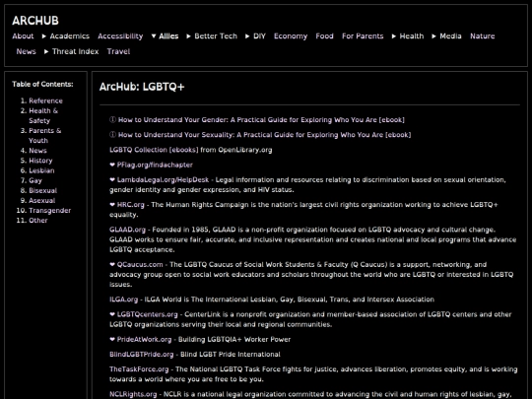Jump to Bisexual section in contents

click(x=43, y=191)
